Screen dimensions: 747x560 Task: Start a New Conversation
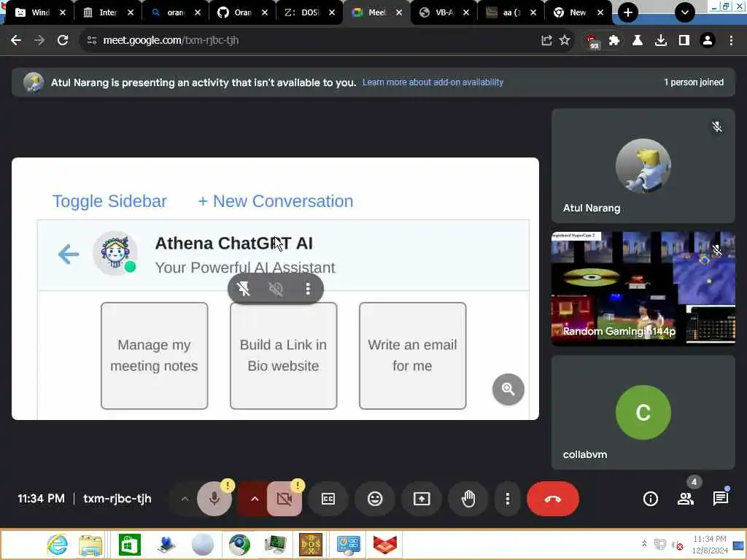click(275, 201)
